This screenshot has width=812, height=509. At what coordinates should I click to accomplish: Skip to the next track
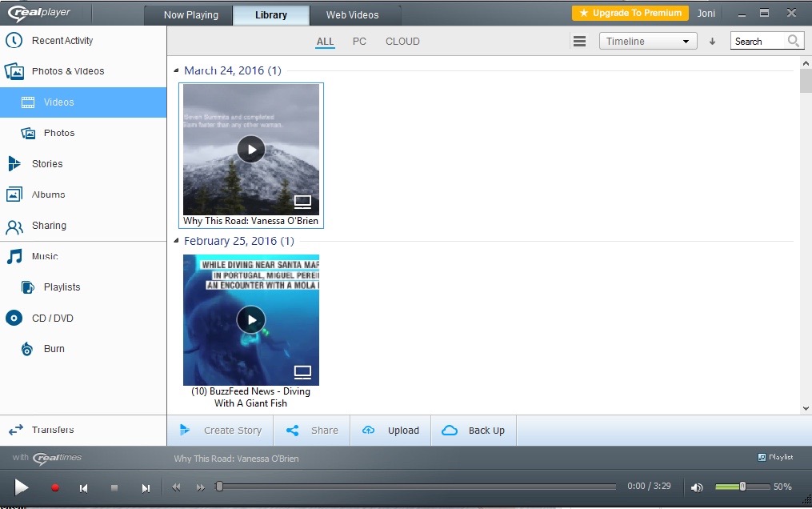pyautogui.click(x=146, y=487)
